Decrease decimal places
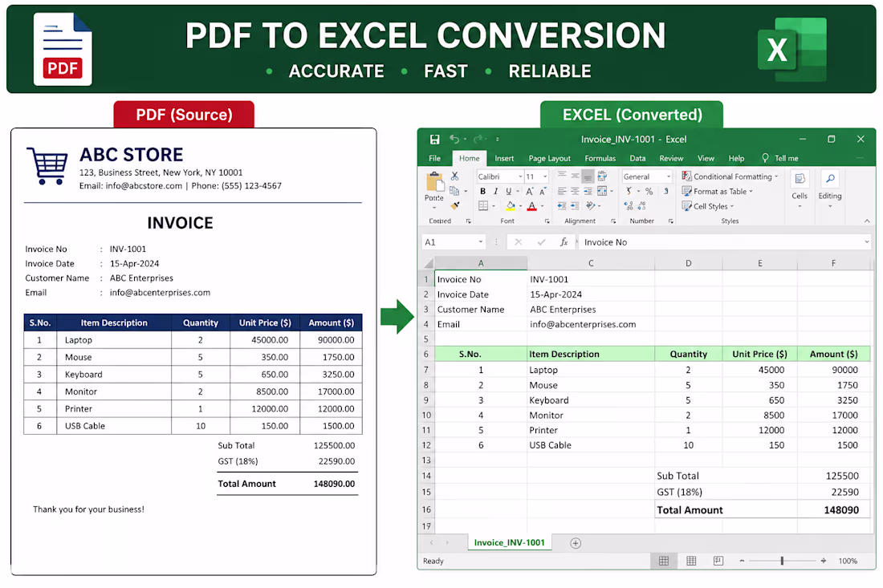Image resolution: width=883 pixels, height=588 pixels. (642, 206)
